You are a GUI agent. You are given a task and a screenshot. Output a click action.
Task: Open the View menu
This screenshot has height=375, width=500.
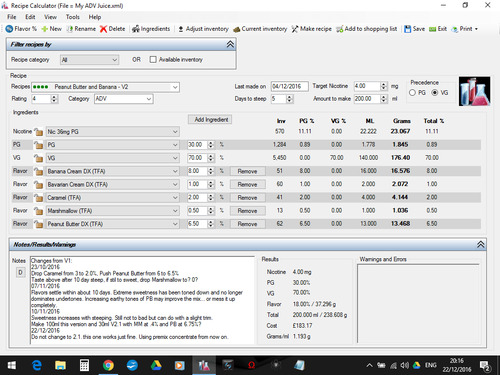(50, 17)
